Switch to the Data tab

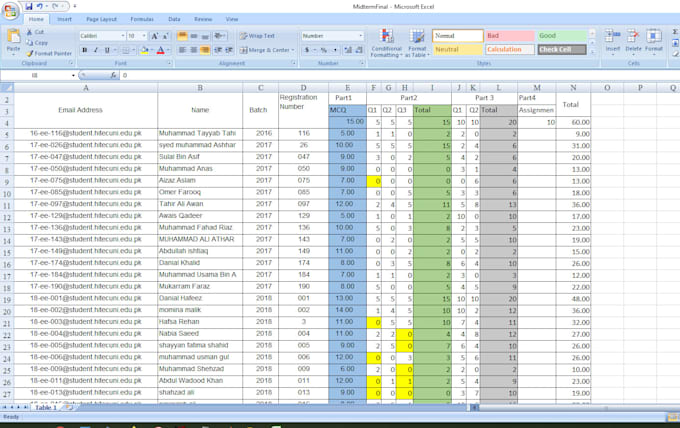pyautogui.click(x=174, y=19)
